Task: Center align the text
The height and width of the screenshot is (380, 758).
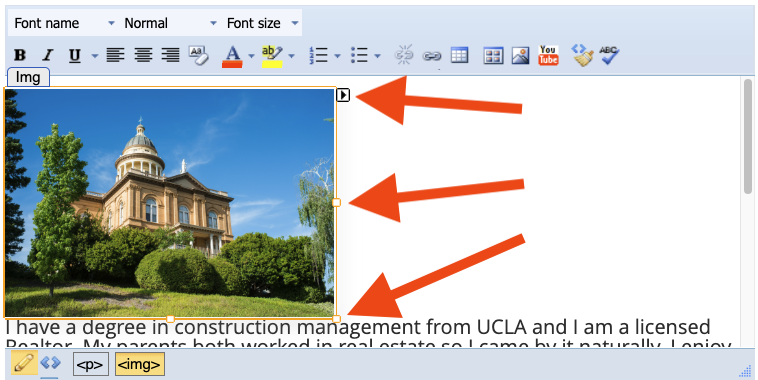Action: (x=143, y=55)
